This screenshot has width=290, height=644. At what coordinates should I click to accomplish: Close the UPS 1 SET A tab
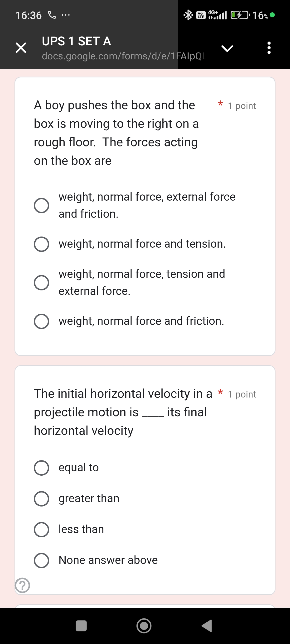pyautogui.click(x=21, y=47)
